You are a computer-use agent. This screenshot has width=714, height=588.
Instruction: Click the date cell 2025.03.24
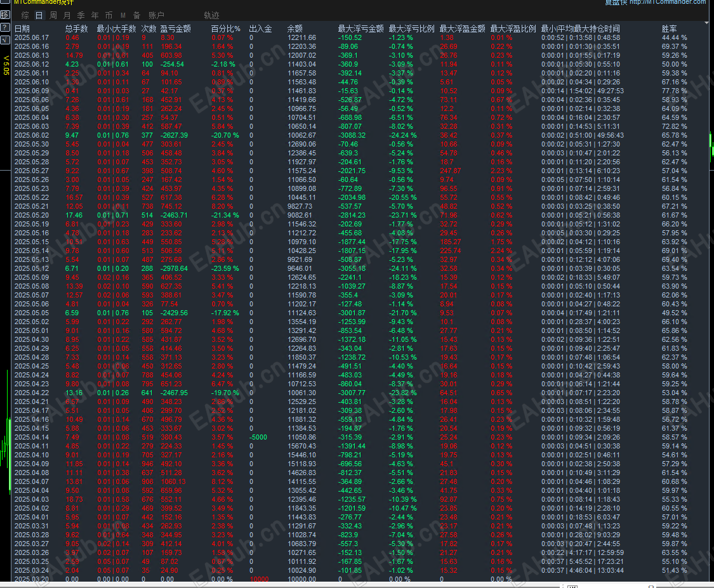(32, 570)
